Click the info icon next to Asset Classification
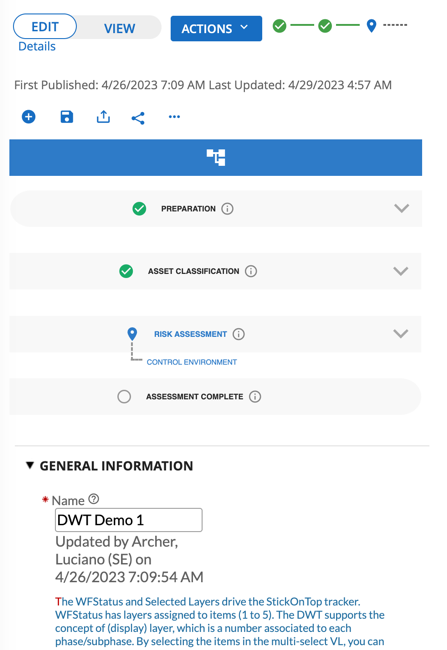The image size is (447, 650). point(251,271)
